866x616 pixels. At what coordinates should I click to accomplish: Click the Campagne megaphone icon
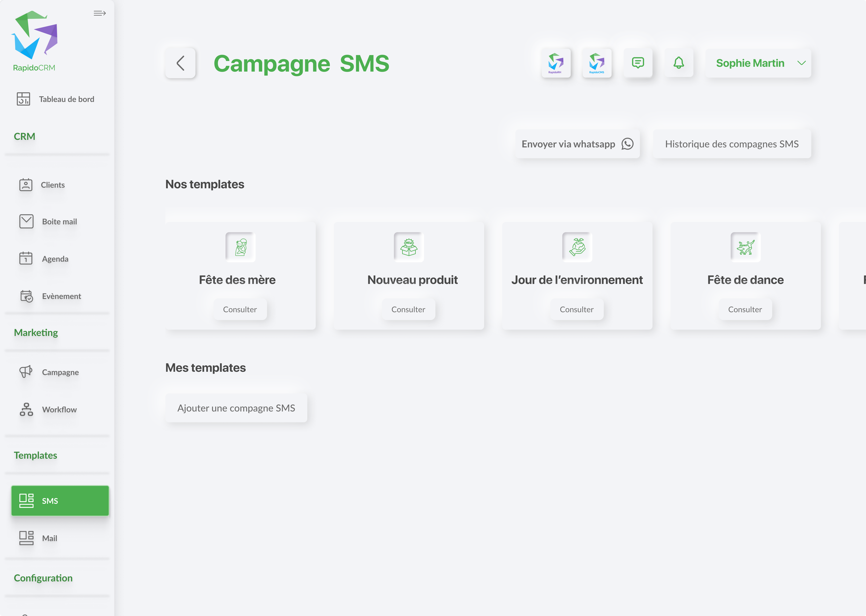(x=26, y=371)
